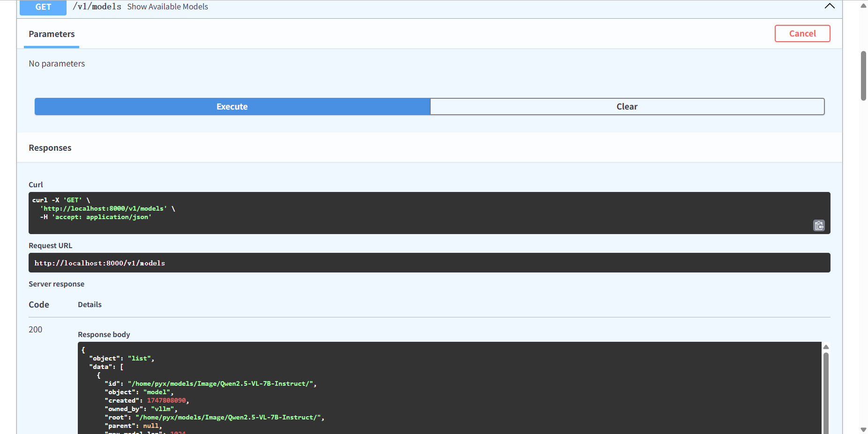
Task: Select the Request URL text box
Action: 429,263
